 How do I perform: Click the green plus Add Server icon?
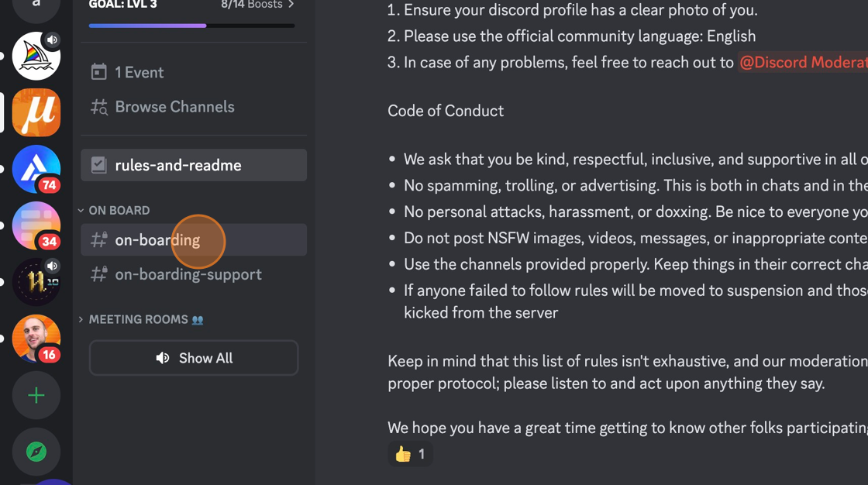[x=36, y=395]
